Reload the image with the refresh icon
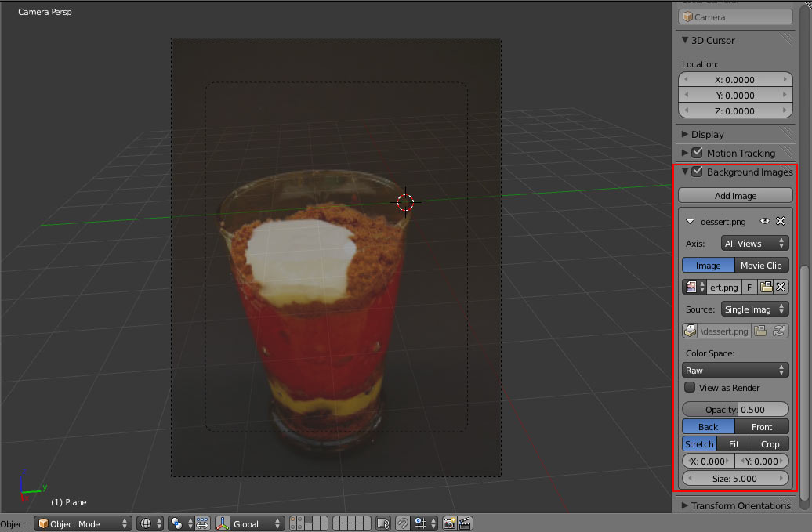812x532 pixels. pyautogui.click(x=779, y=331)
